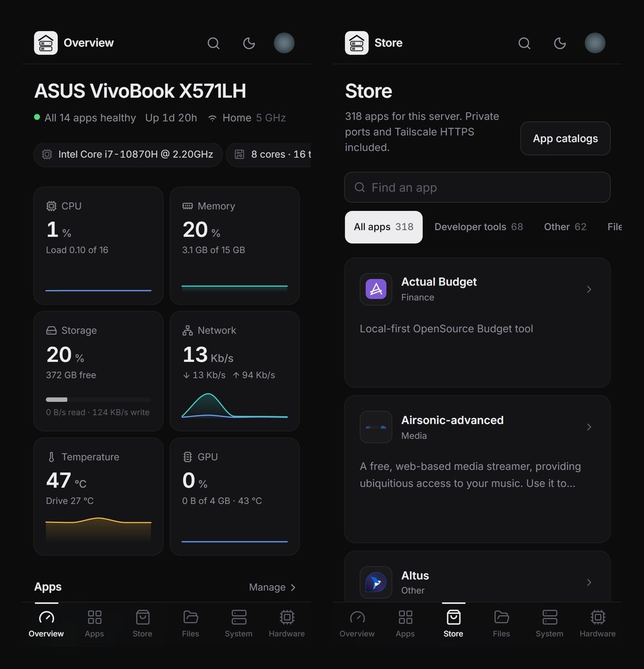Select Developer tools 68 filter
The image size is (644, 669).
tap(479, 227)
